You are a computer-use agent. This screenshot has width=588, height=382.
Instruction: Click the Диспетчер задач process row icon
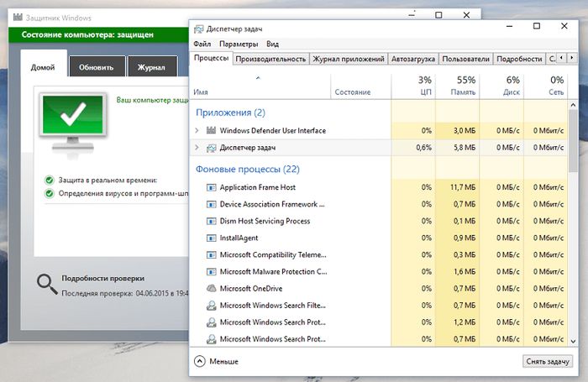pyautogui.click(x=211, y=148)
